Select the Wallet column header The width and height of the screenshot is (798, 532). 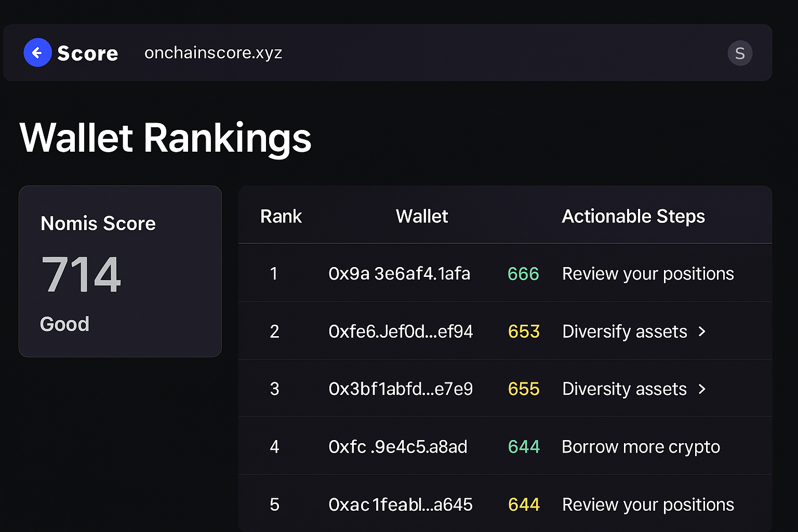point(422,216)
